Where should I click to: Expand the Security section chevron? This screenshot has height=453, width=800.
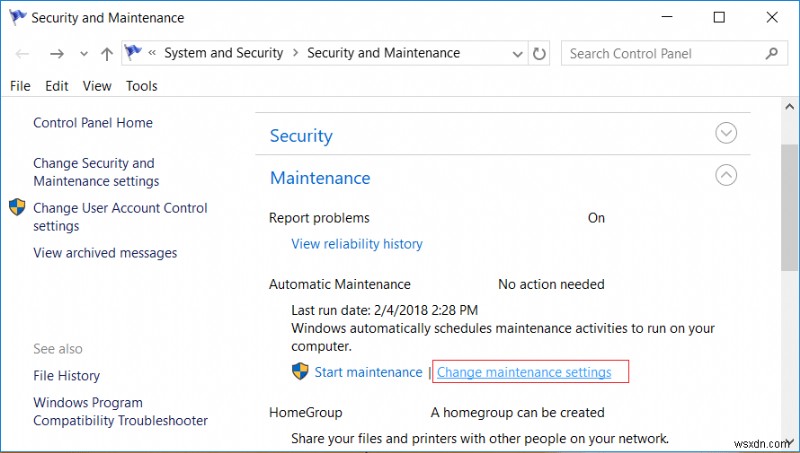(727, 134)
